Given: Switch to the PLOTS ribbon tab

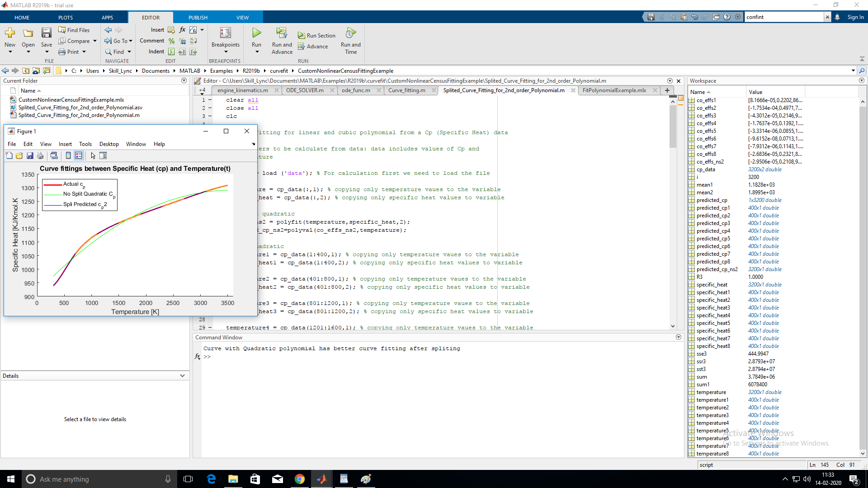Looking at the screenshot, I should [65, 18].
